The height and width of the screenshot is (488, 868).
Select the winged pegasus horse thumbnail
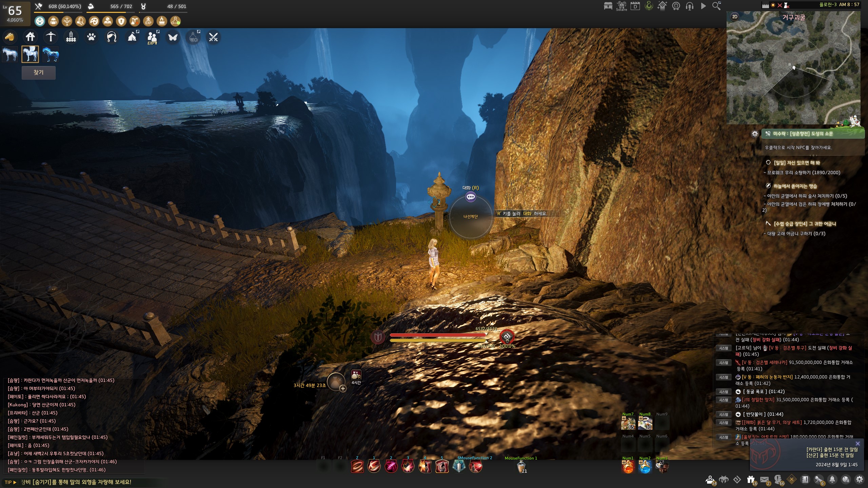(30, 54)
